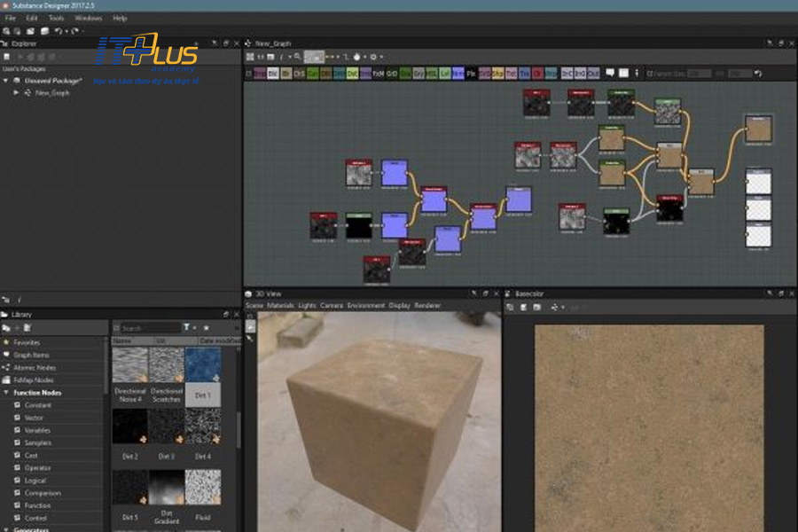Click the Normal (Nrm) node toolbar button
798x532 pixels.
[x=458, y=74]
